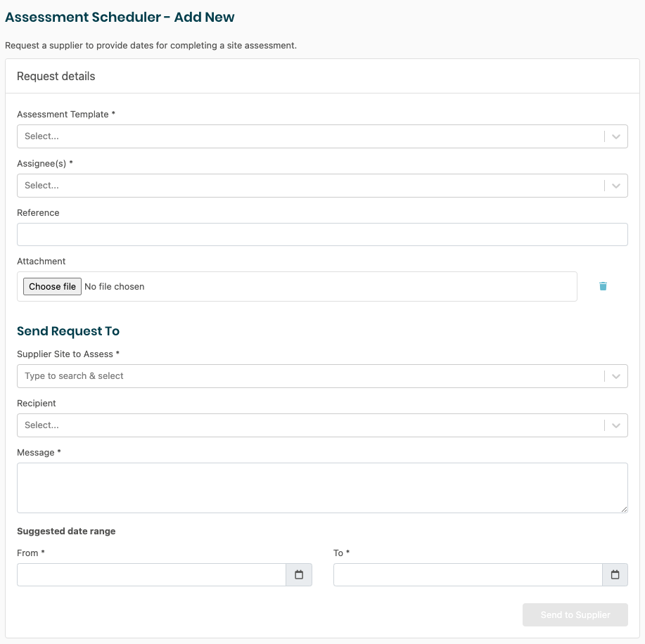The height and width of the screenshot is (644, 645).
Task: Delete the attachment with trash icon
Action: coord(603,286)
